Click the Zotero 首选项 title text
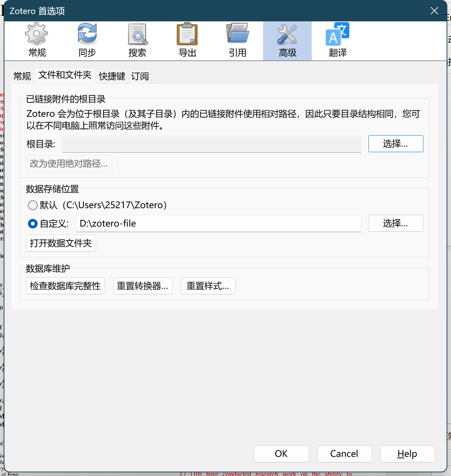451x476 pixels. pyautogui.click(x=37, y=11)
